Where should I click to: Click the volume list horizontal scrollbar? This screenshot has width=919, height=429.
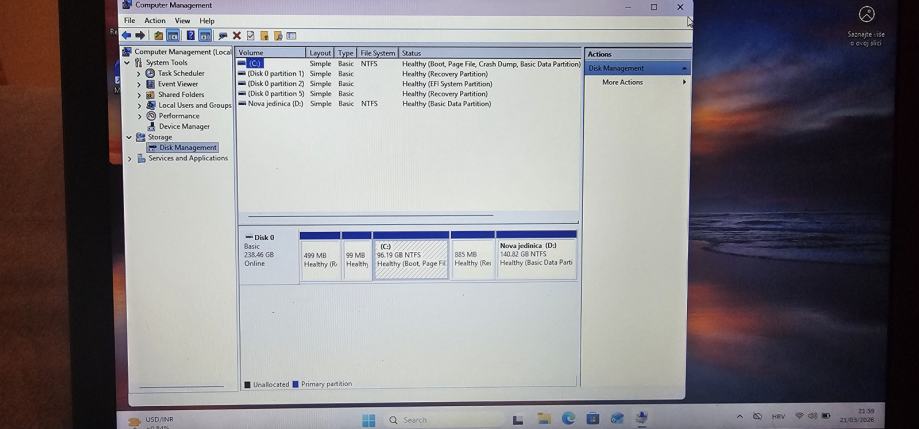tap(370, 216)
